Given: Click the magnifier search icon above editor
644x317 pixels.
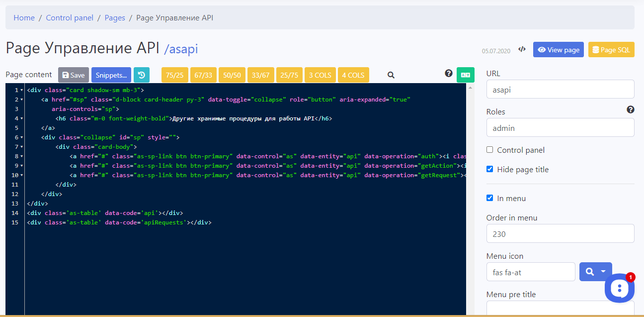Looking at the screenshot, I should [391, 75].
